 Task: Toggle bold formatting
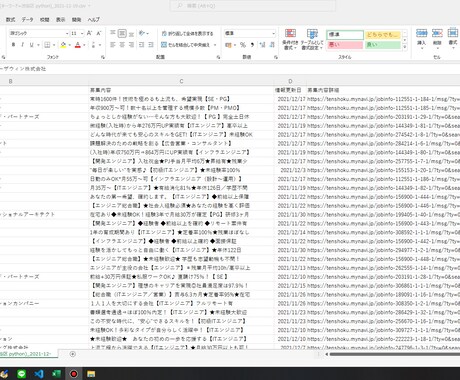[13, 45]
